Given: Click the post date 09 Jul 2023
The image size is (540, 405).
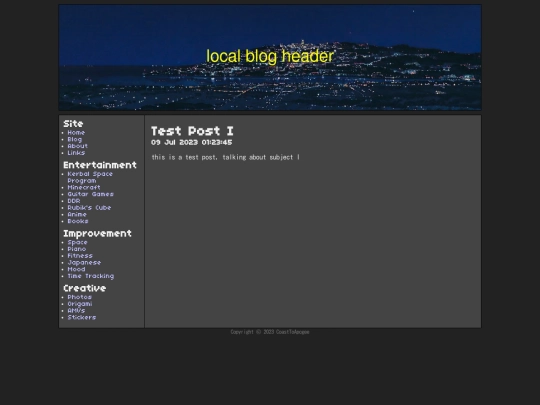Looking at the screenshot, I should 191,143.
